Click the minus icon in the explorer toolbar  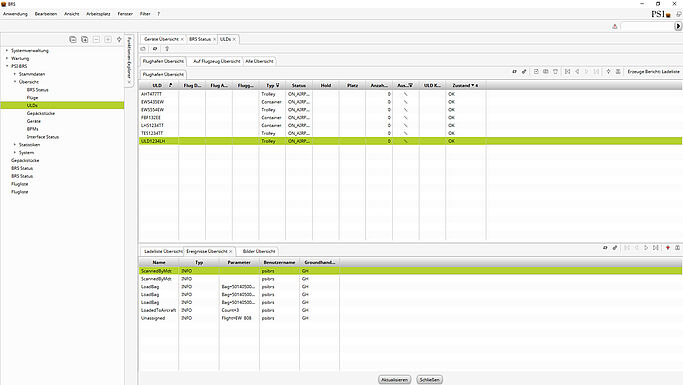tap(96, 39)
